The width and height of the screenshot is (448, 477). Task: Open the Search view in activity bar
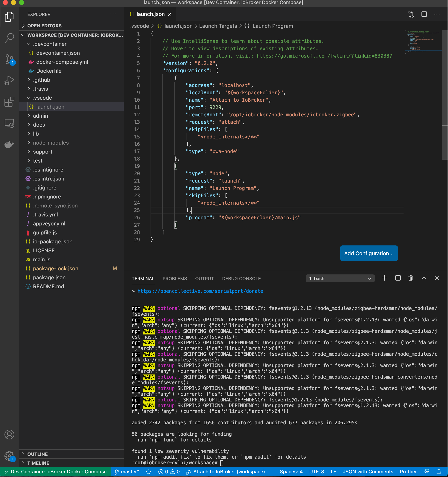(9, 38)
